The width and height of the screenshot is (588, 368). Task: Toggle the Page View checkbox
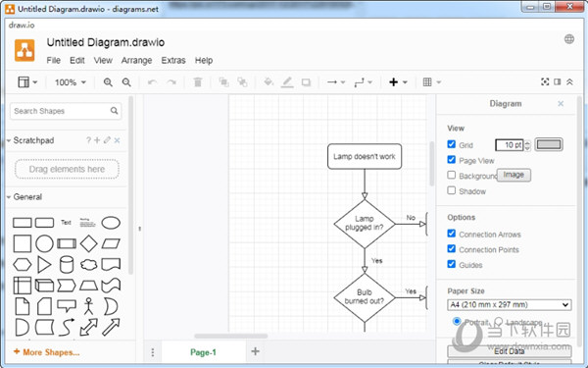[452, 160]
